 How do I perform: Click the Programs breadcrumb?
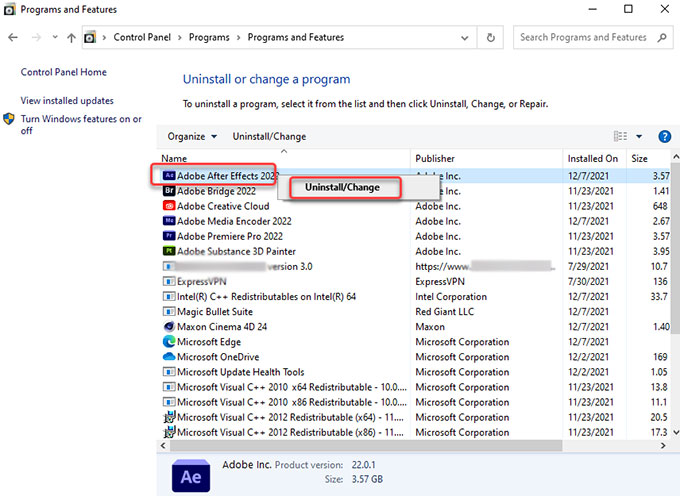(x=209, y=37)
